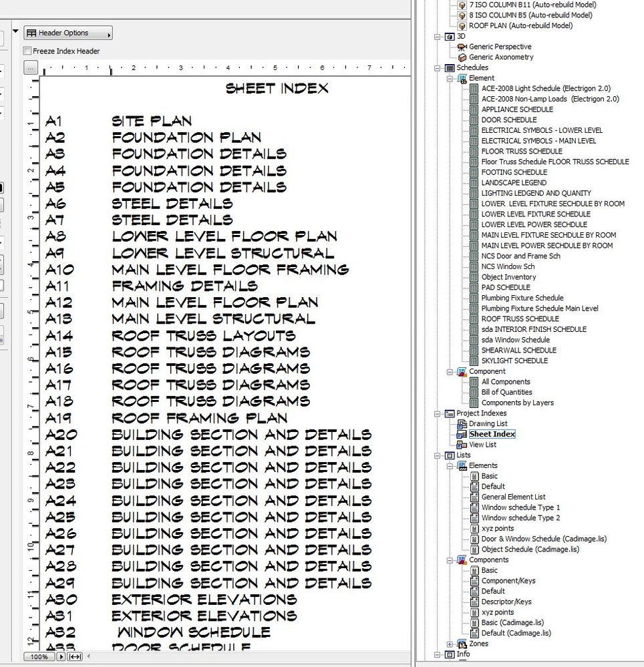Select sda Window Schedule item
Screen dimensions: 644x667
(516, 340)
